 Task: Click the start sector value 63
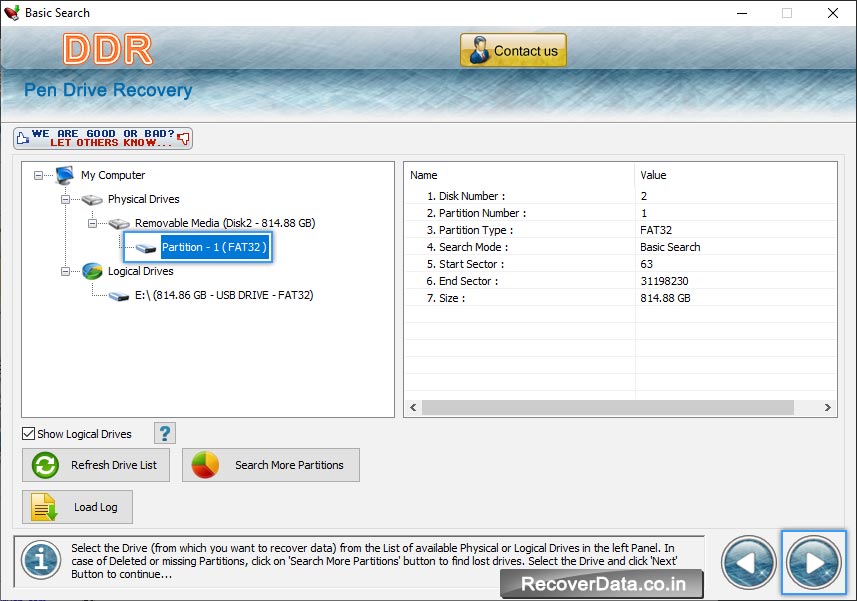click(647, 264)
